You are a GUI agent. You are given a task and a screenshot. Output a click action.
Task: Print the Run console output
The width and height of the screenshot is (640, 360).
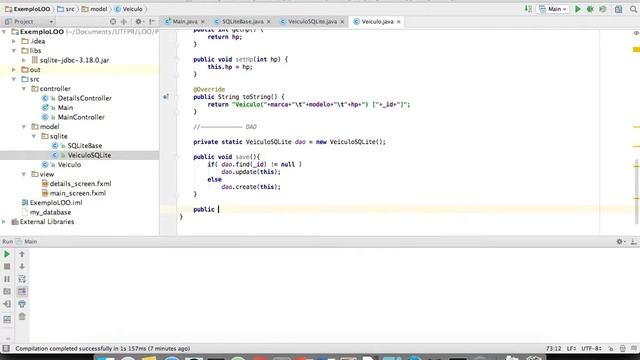(22, 304)
